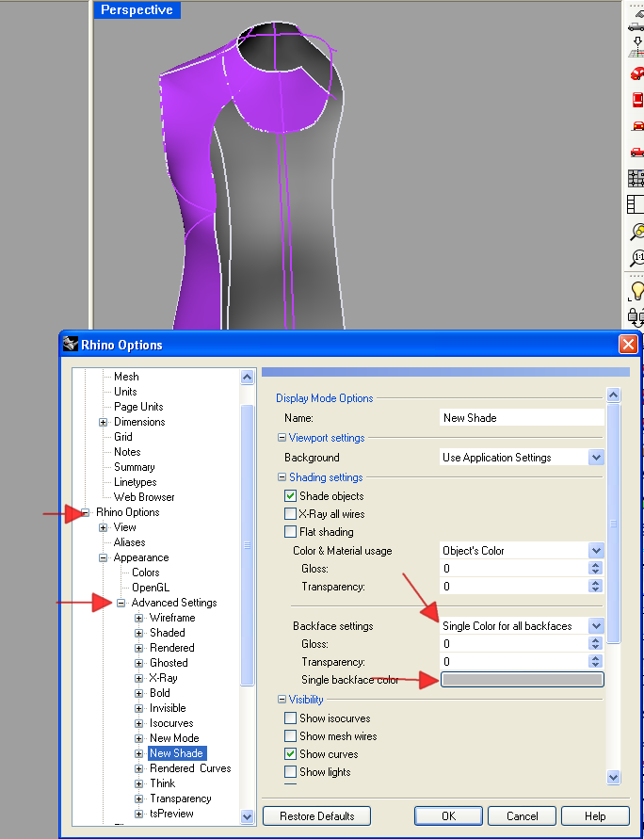Screen dimensions: 644x839
Task: Click the Single backface color swatch
Action: click(522, 680)
